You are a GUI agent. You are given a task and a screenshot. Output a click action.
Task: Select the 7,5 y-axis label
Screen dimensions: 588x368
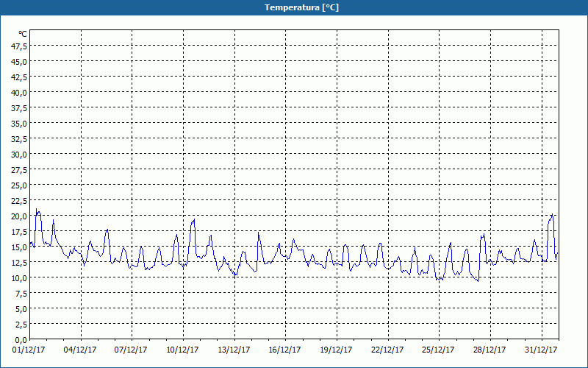[21, 294]
